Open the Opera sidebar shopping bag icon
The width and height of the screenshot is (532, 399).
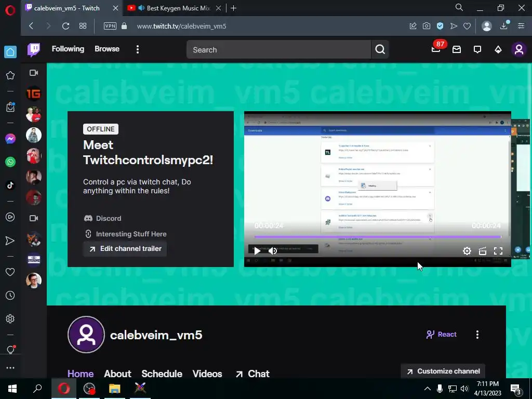click(10, 107)
